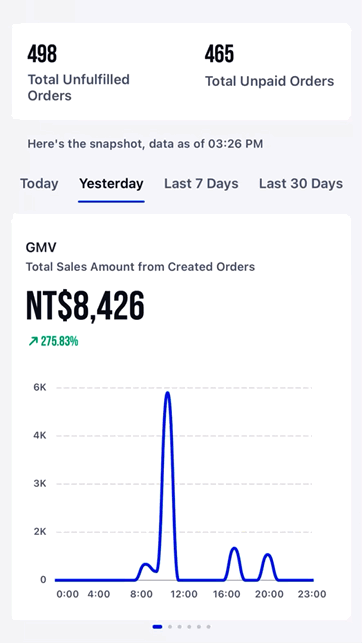This screenshot has width=362, height=643.
Task: Go to the fifth carousel page dot
Action: [199, 627]
